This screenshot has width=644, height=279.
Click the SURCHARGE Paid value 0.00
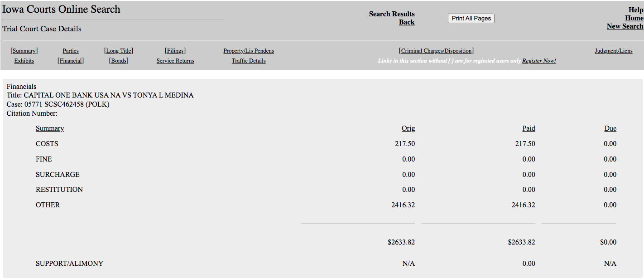click(529, 175)
